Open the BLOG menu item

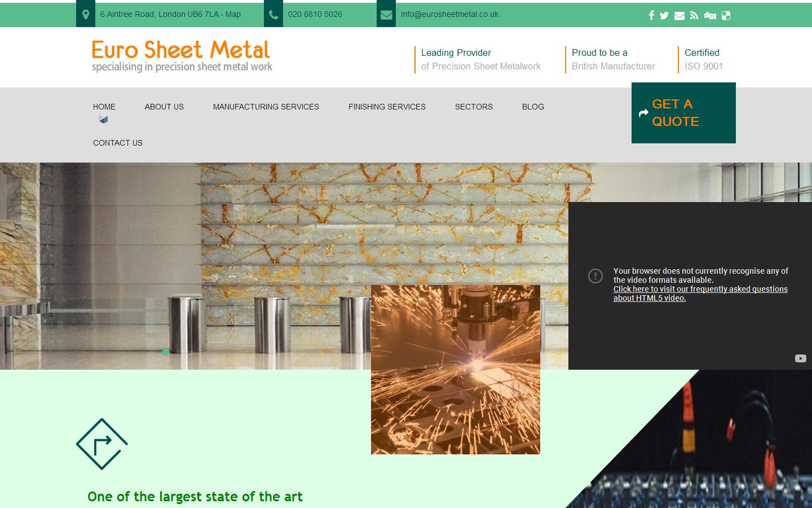click(533, 107)
